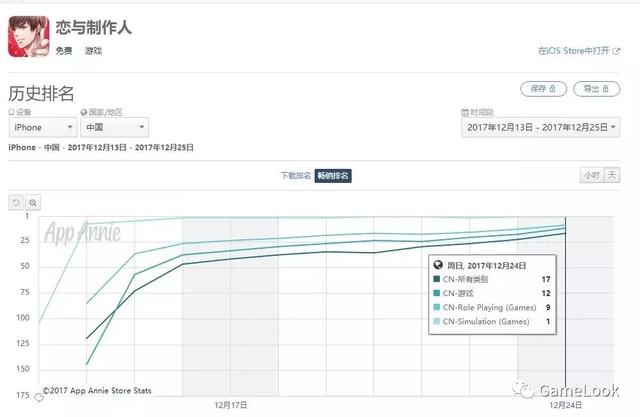Switch to 下载排名 download rank tab
The image size is (640, 417).
point(296,175)
